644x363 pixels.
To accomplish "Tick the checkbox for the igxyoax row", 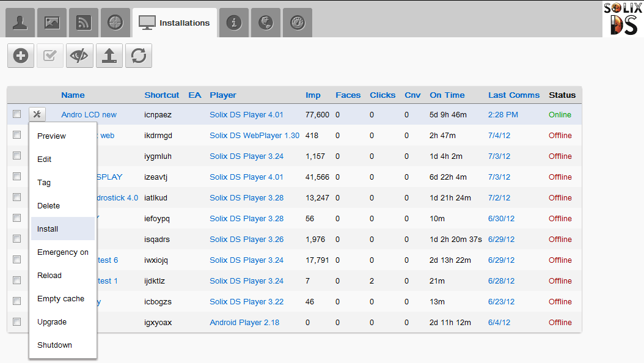I will pos(17,321).
